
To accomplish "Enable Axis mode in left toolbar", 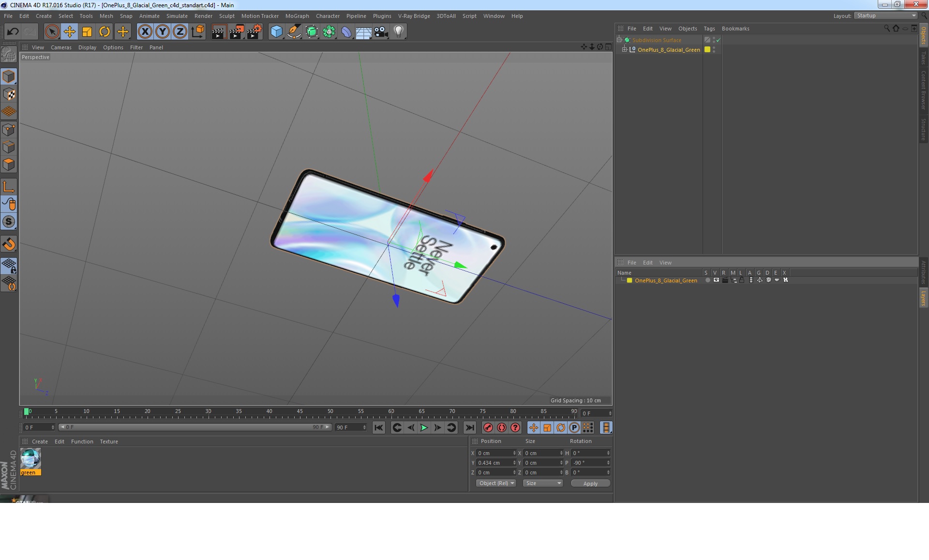I will click(x=9, y=187).
